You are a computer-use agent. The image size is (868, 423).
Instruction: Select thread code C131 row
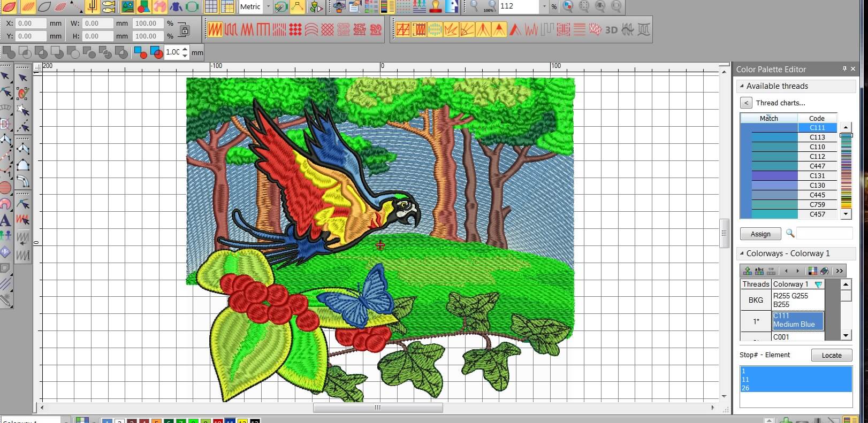tap(789, 175)
